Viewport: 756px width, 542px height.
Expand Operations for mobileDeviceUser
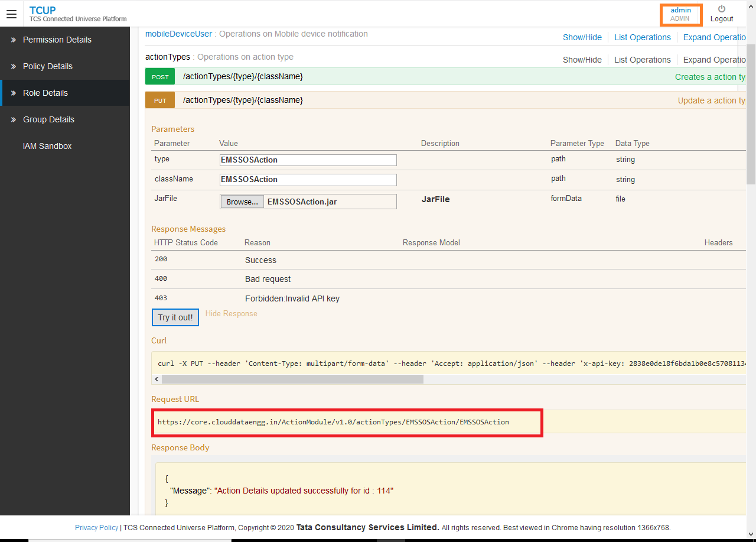715,37
